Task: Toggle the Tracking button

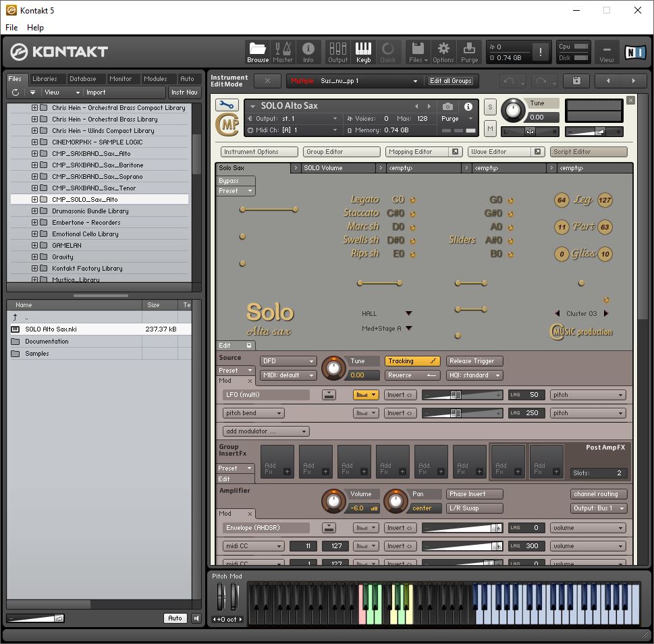Action: (x=412, y=360)
